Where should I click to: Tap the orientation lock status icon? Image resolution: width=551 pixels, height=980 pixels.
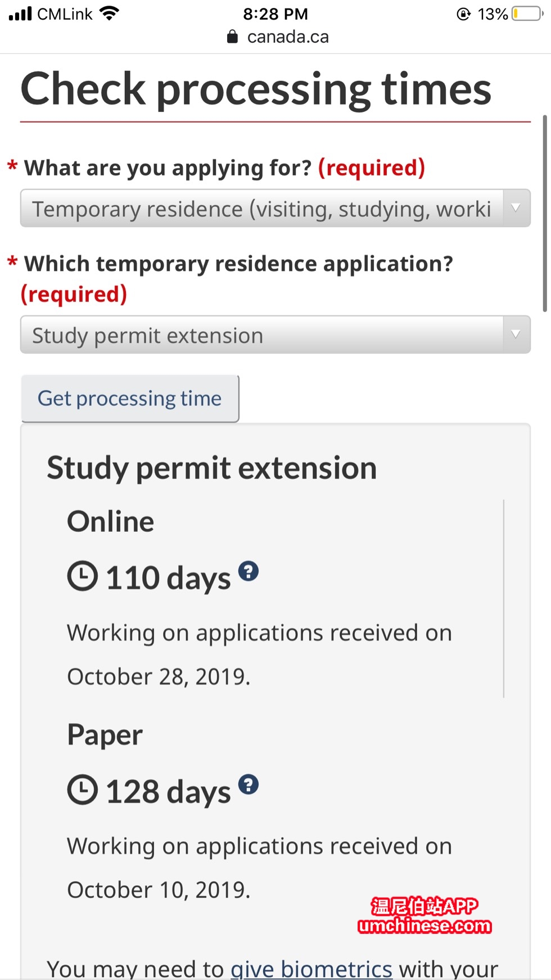[463, 13]
